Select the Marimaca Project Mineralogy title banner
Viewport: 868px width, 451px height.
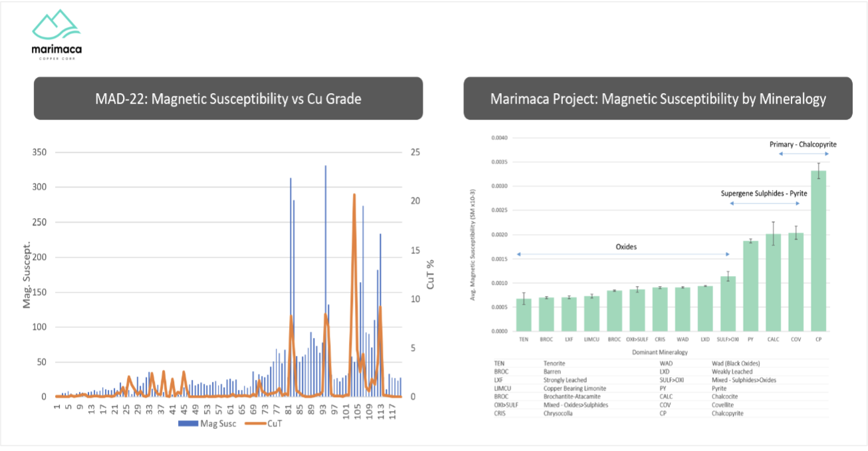point(658,99)
